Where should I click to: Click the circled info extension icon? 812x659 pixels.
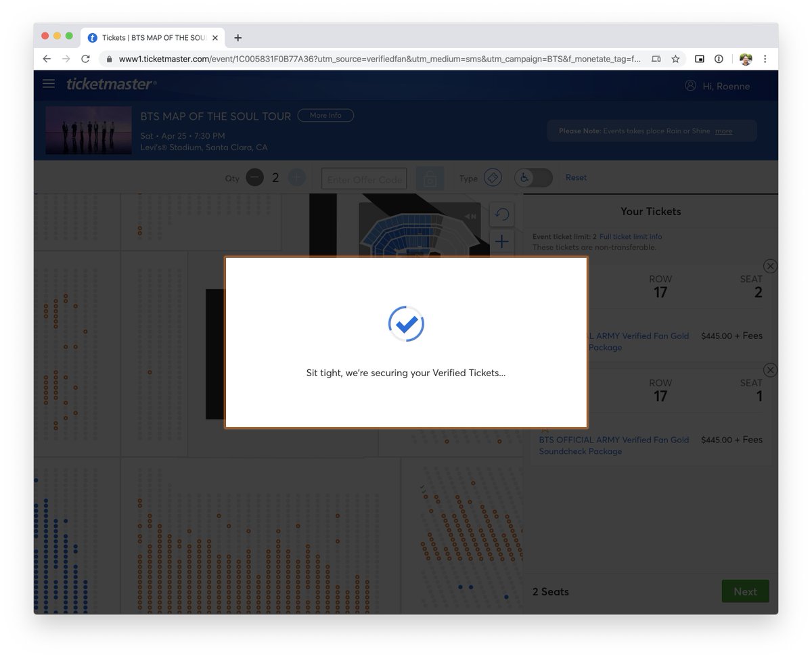719,59
